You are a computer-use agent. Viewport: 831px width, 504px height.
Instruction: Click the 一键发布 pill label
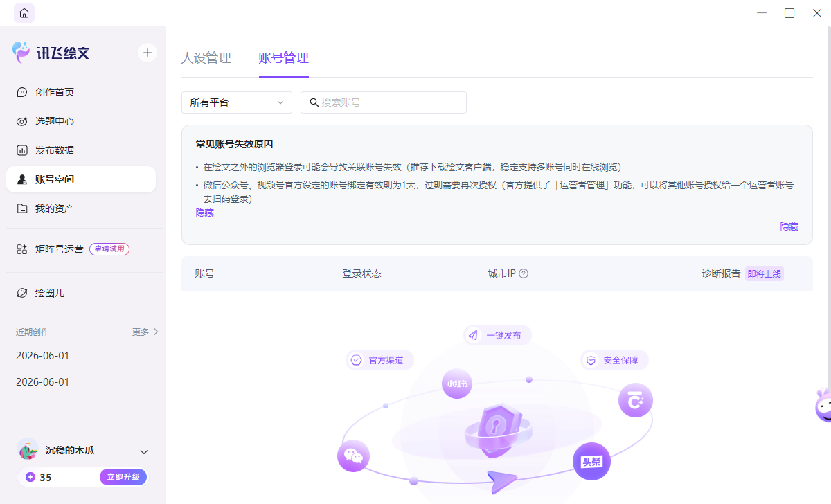(x=497, y=335)
